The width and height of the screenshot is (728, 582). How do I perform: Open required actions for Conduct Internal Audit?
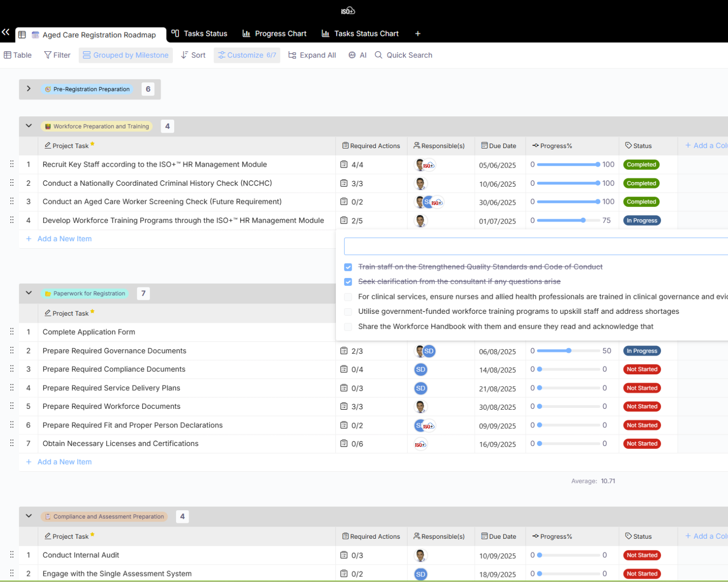tap(352, 555)
